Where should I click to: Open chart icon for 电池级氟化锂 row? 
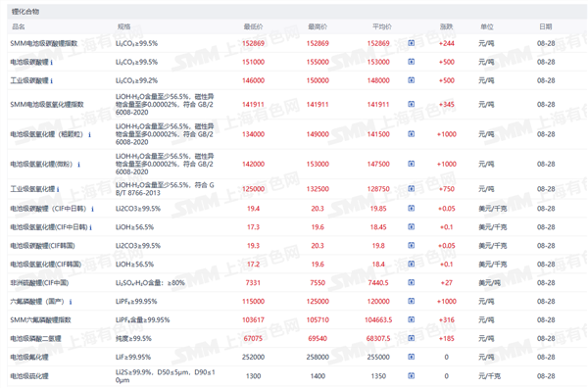click(411, 357)
